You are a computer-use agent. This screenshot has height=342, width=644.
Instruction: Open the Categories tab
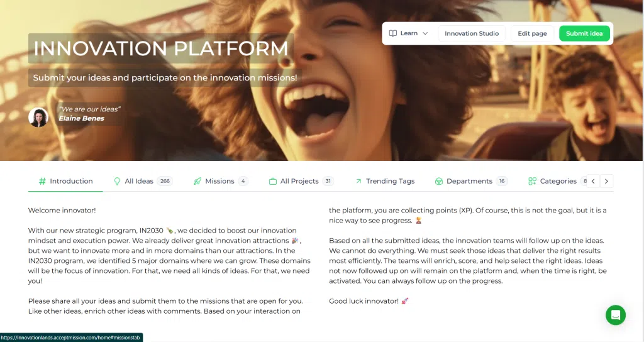tap(558, 181)
